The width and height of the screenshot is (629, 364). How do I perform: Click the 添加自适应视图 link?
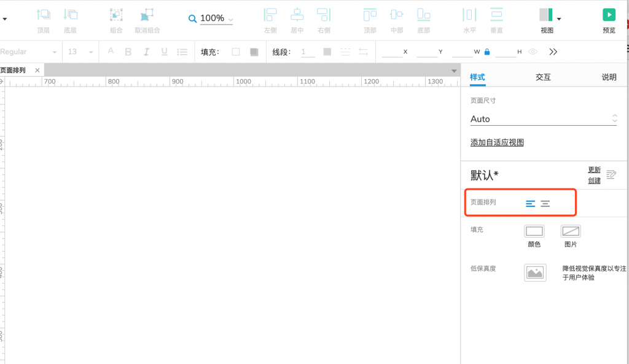[x=497, y=142]
